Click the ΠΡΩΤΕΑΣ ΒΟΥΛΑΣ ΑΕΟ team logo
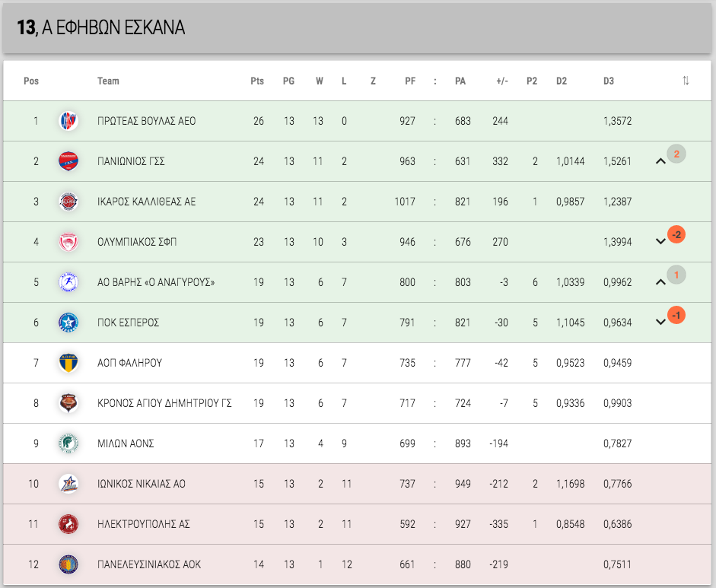716x588 pixels. point(68,121)
